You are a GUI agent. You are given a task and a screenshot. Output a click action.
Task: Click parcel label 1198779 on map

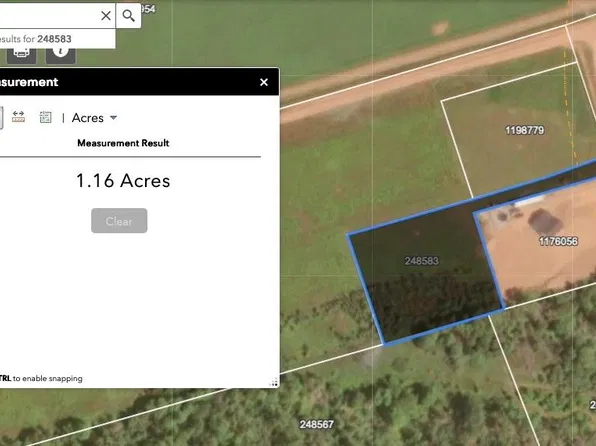point(525,130)
